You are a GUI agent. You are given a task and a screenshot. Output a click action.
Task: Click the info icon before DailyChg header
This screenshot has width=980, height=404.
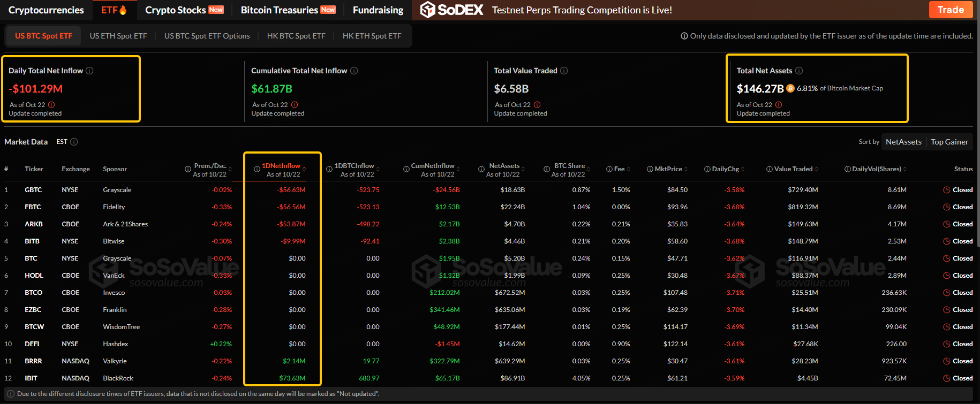click(x=707, y=169)
